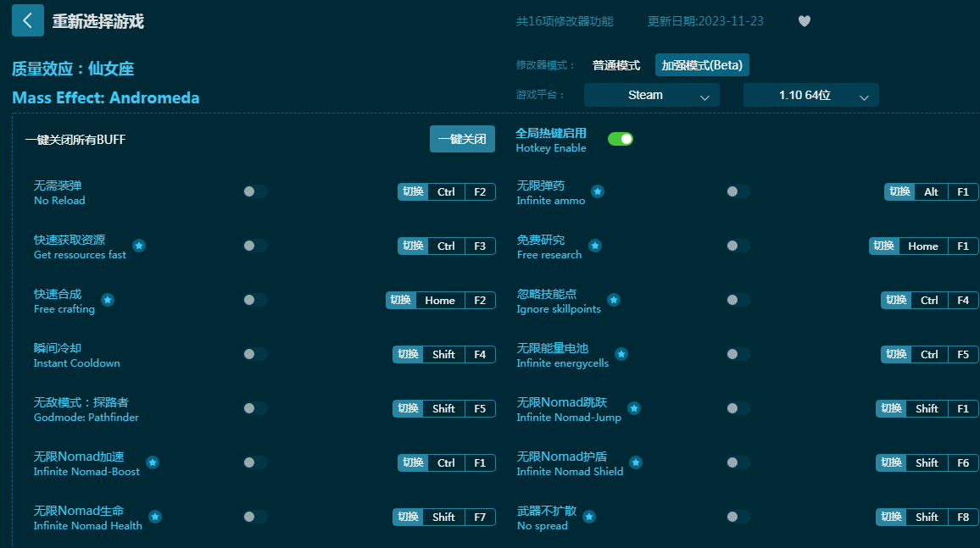This screenshot has width=980, height=548.
Task: Switch on Free crafting toggle
Action: pos(255,300)
